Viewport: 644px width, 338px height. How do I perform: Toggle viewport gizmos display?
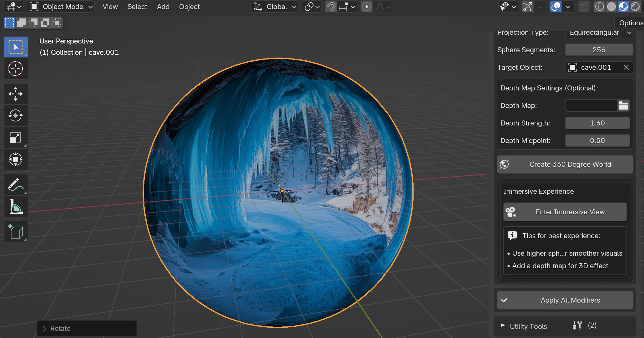(528, 7)
